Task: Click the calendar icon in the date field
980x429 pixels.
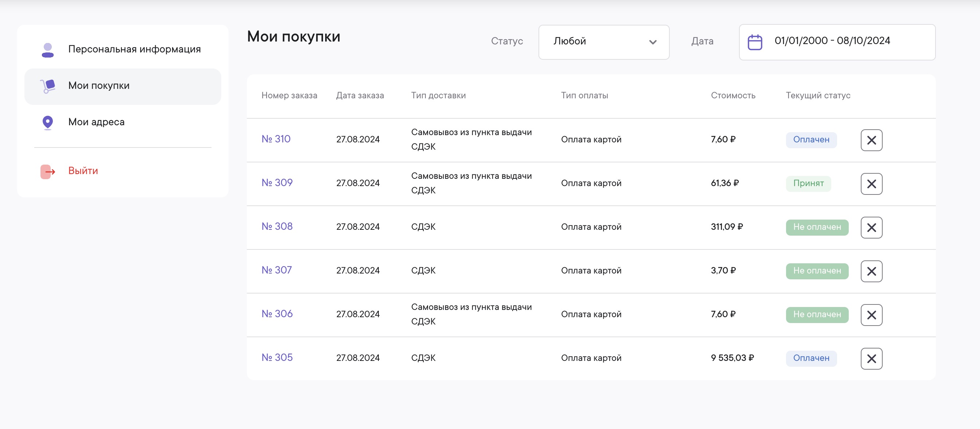Action: pyautogui.click(x=755, y=42)
